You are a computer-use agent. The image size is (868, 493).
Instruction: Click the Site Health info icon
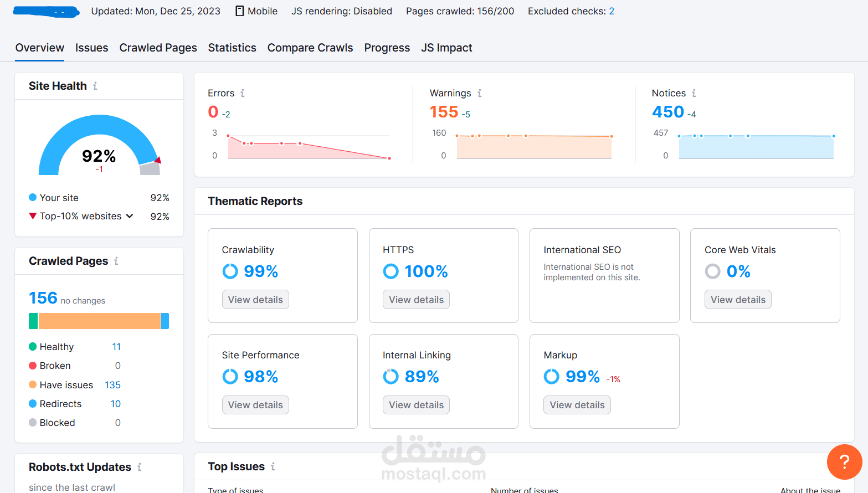click(95, 86)
